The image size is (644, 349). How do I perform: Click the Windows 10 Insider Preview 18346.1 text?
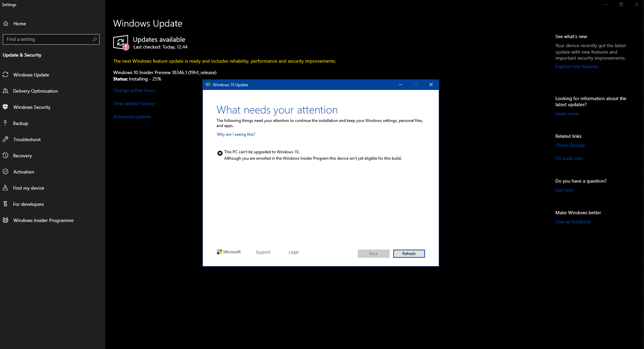165,72
